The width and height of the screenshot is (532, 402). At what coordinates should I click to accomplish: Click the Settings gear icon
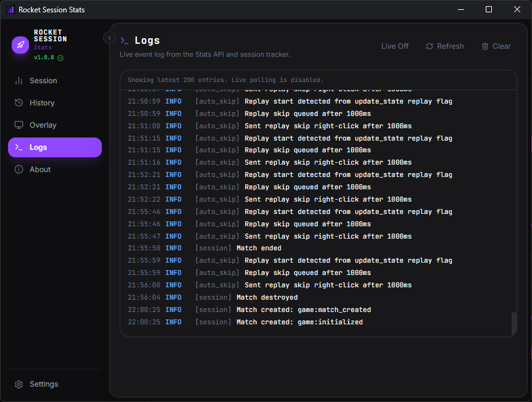point(19,384)
